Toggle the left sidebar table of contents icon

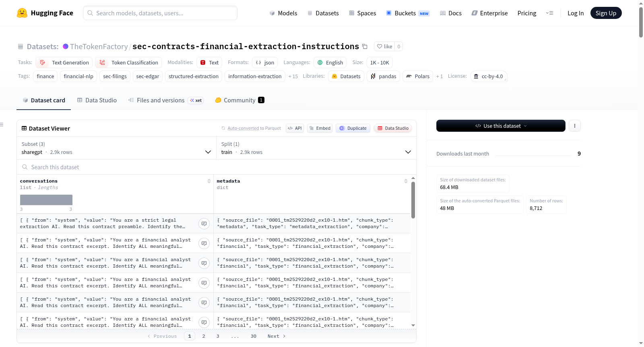[x=2, y=125]
